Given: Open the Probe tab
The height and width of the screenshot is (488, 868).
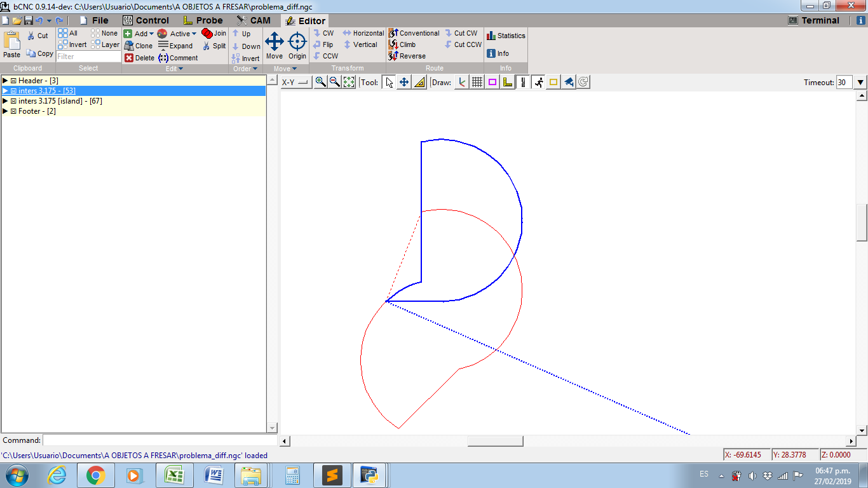Looking at the screenshot, I should point(208,20).
